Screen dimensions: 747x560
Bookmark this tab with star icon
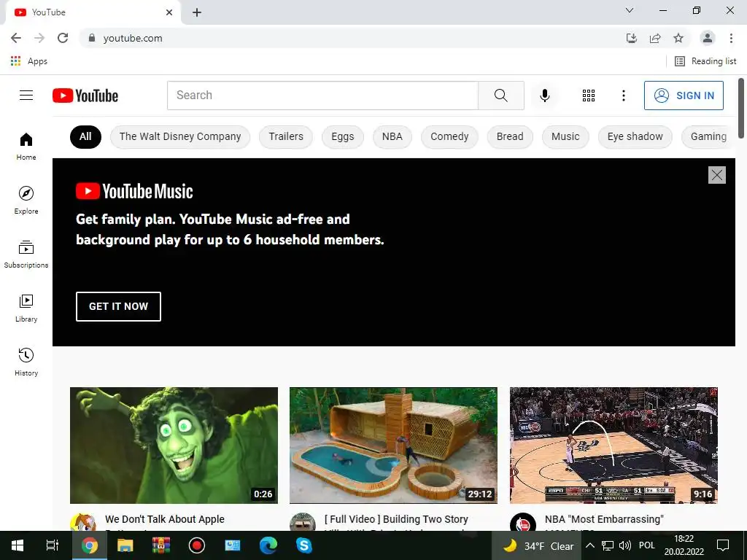coord(678,38)
